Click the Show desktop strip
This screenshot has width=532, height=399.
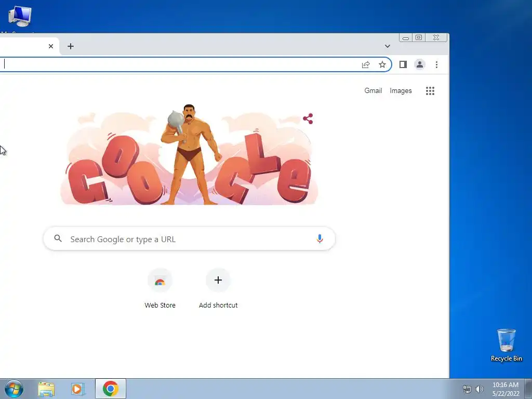pos(528,389)
